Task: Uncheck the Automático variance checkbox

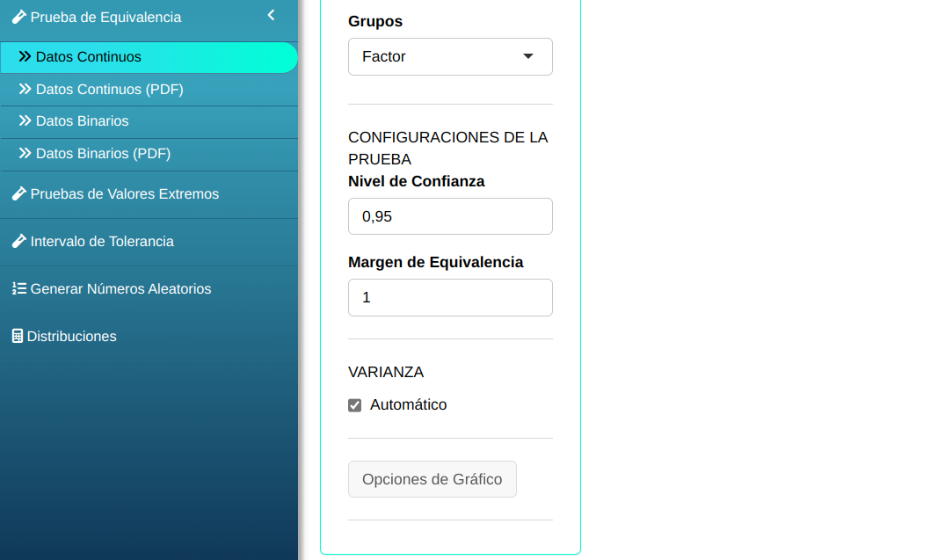Action: [x=355, y=405]
